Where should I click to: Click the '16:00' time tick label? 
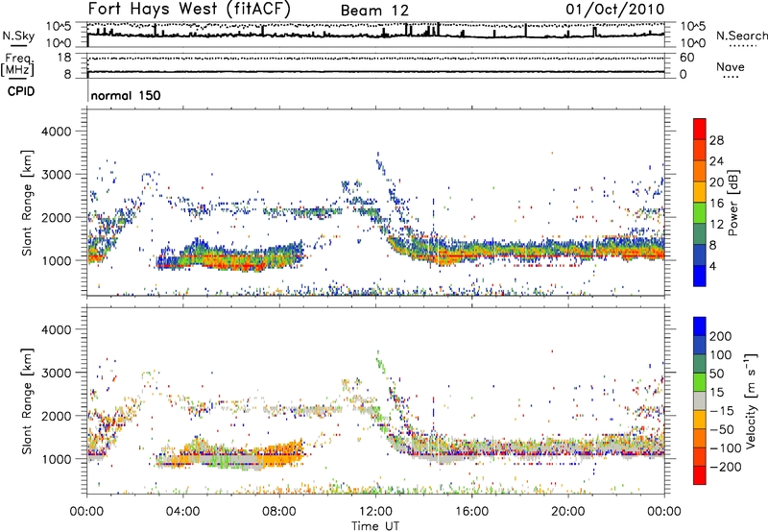point(471,512)
